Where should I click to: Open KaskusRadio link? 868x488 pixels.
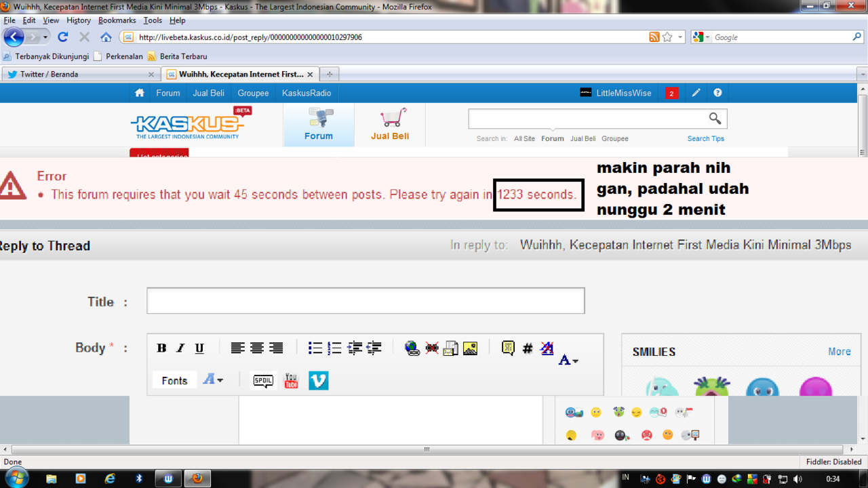point(307,93)
